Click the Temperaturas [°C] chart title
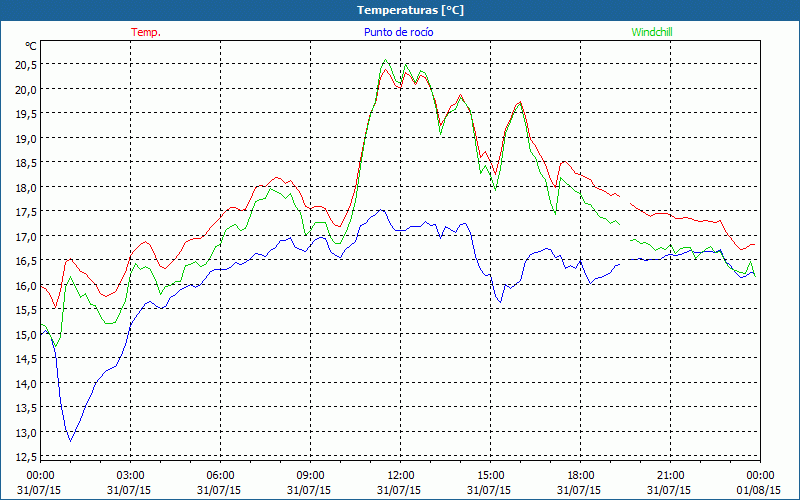The height and width of the screenshot is (500, 800). [410, 10]
